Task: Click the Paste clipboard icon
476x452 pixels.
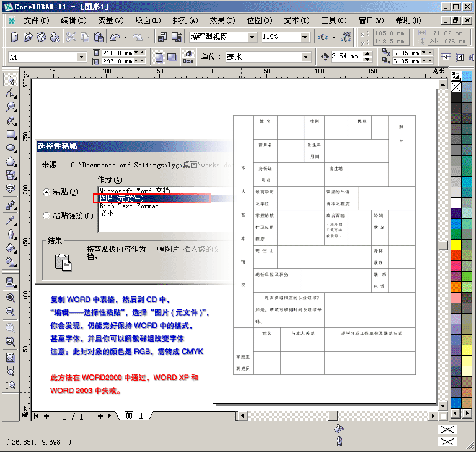Action: [x=99, y=37]
